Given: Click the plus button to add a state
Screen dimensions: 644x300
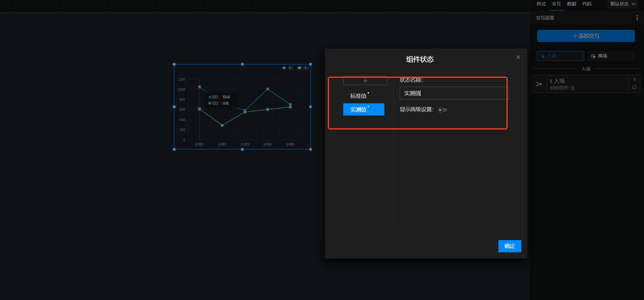Looking at the screenshot, I should click(x=365, y=81).
